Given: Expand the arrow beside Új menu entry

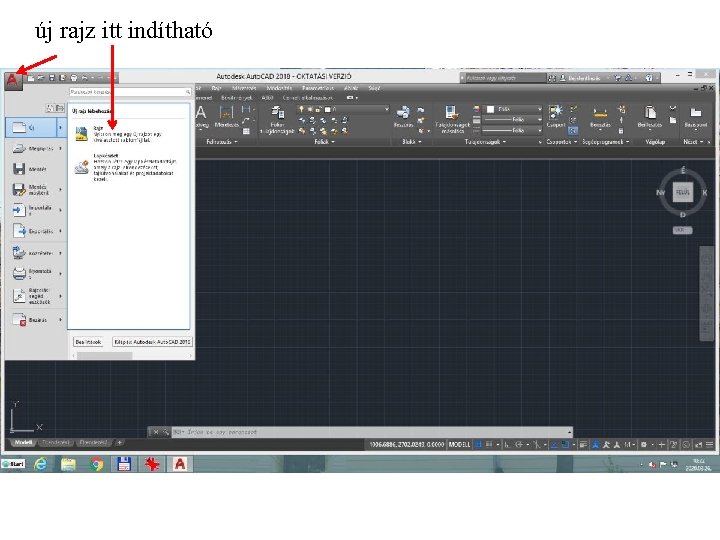Looking at the screenshot, I should click(x=61, y=127).
